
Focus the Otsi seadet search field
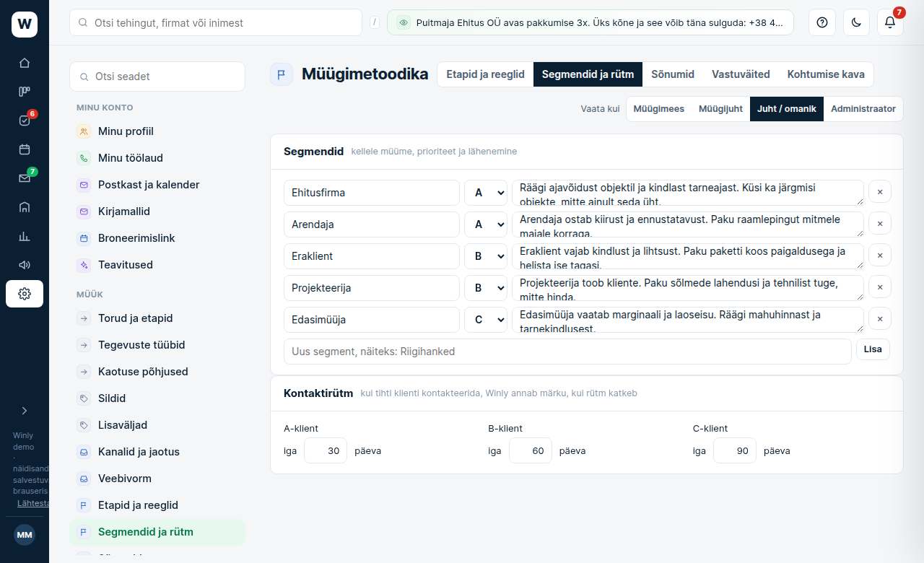click(157, 77)
